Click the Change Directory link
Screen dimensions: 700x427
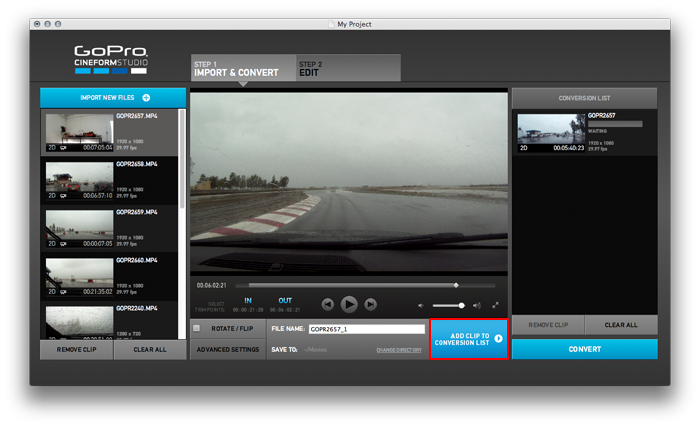point(399,350)
